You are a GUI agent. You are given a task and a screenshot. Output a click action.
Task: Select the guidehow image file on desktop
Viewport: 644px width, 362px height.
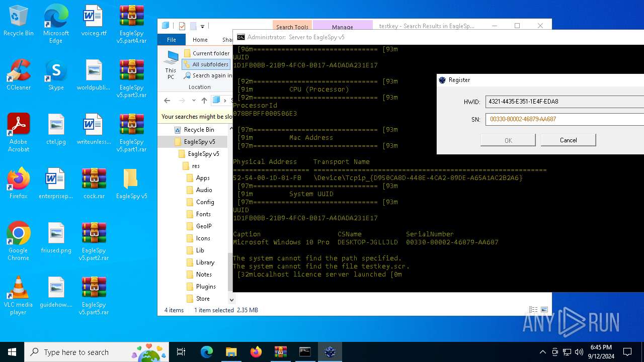tap(56, 292)
